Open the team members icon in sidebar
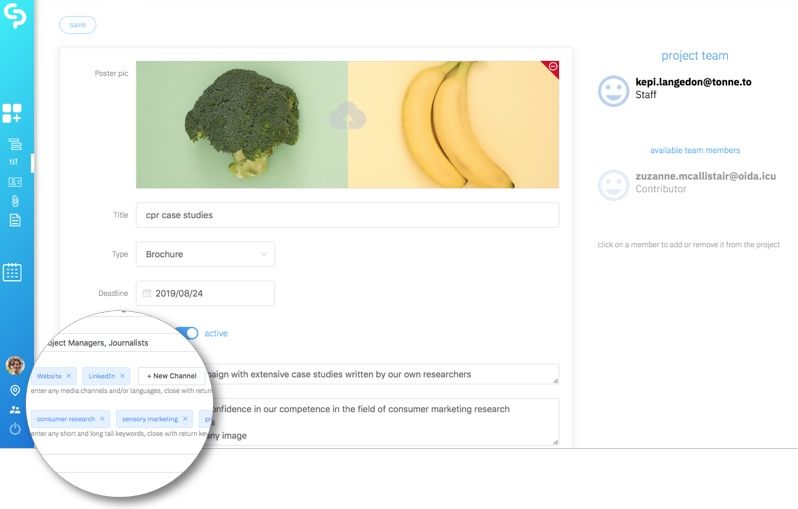798x509 pixels. point(15,409)
